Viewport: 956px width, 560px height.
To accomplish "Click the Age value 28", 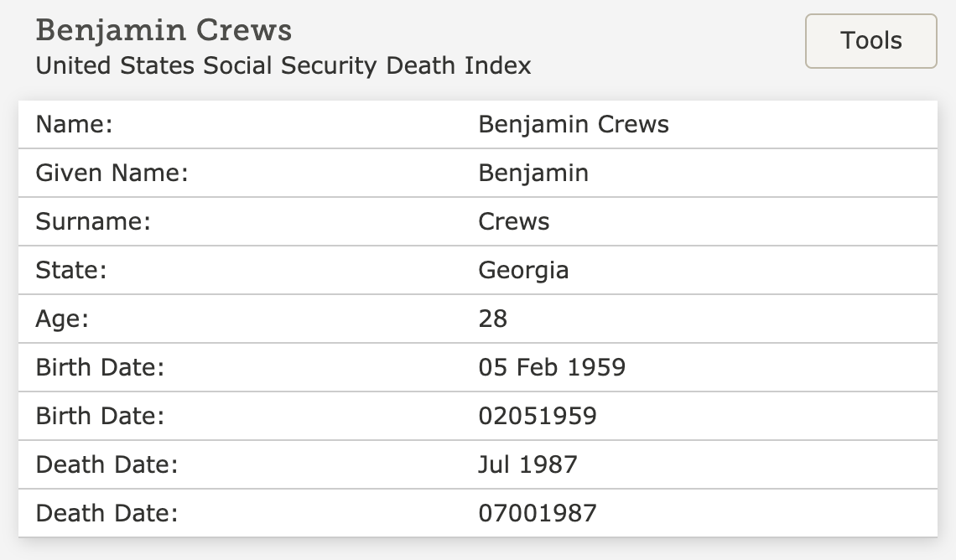I will coord(492,319).
